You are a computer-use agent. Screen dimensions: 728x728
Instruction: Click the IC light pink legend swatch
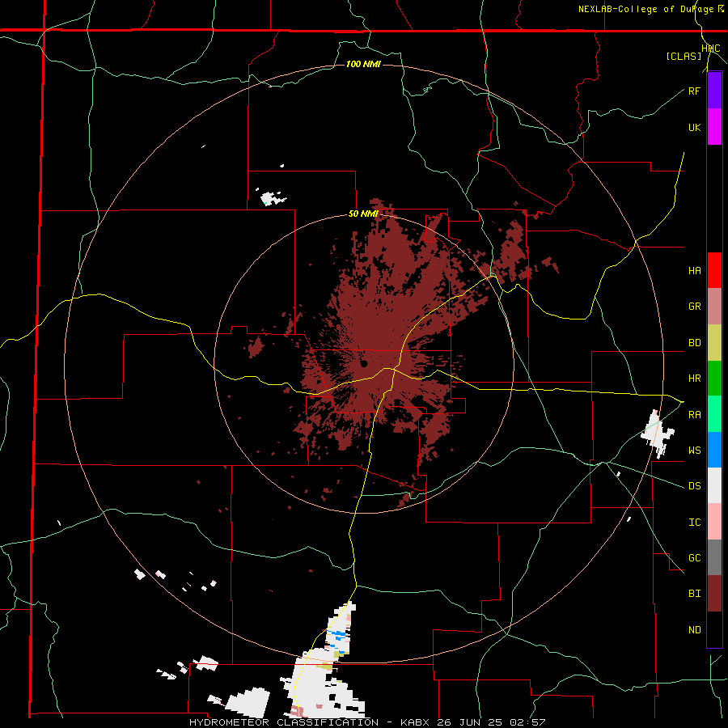[x=714, y=522]
